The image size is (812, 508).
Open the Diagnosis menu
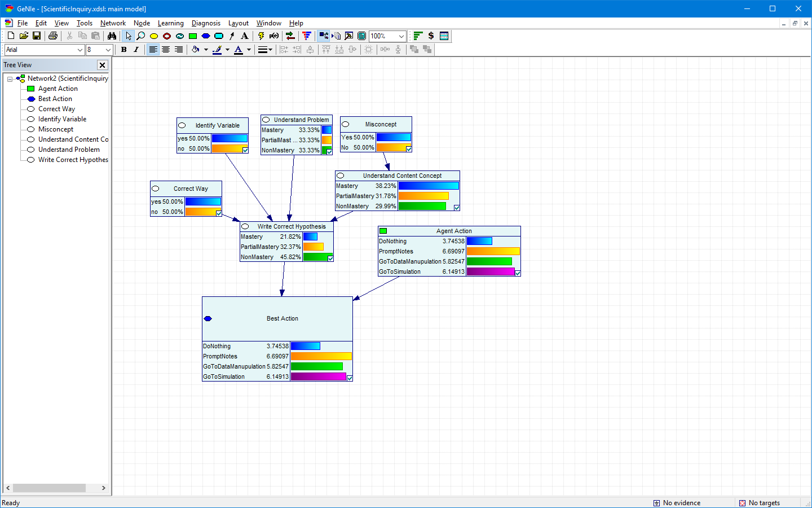click(x=206, y=23)
